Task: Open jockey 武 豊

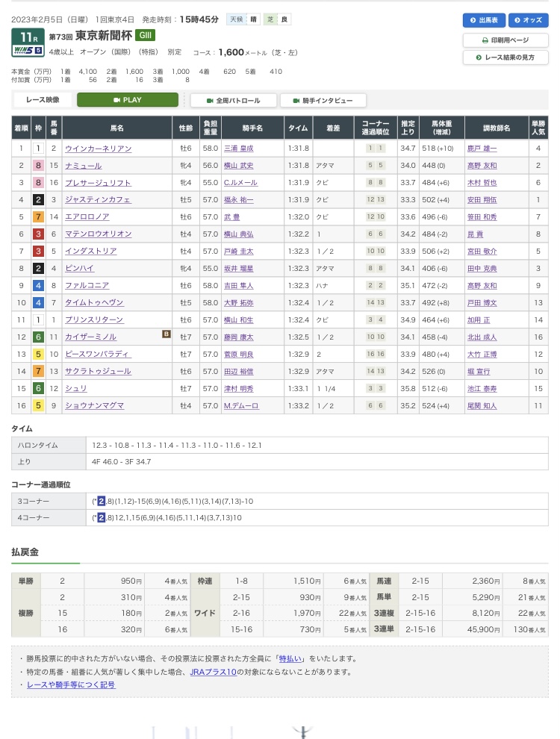Action: pos(231,216)
